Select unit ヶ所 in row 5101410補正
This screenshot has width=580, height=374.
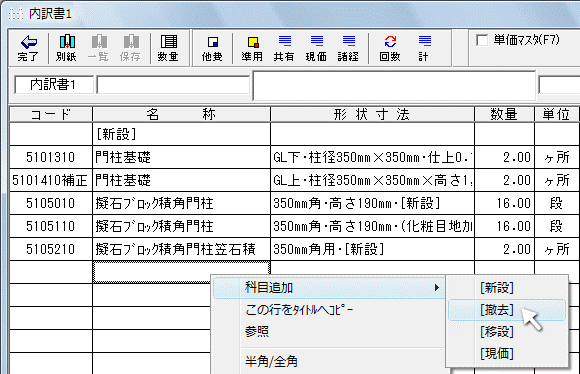(557, 180)
